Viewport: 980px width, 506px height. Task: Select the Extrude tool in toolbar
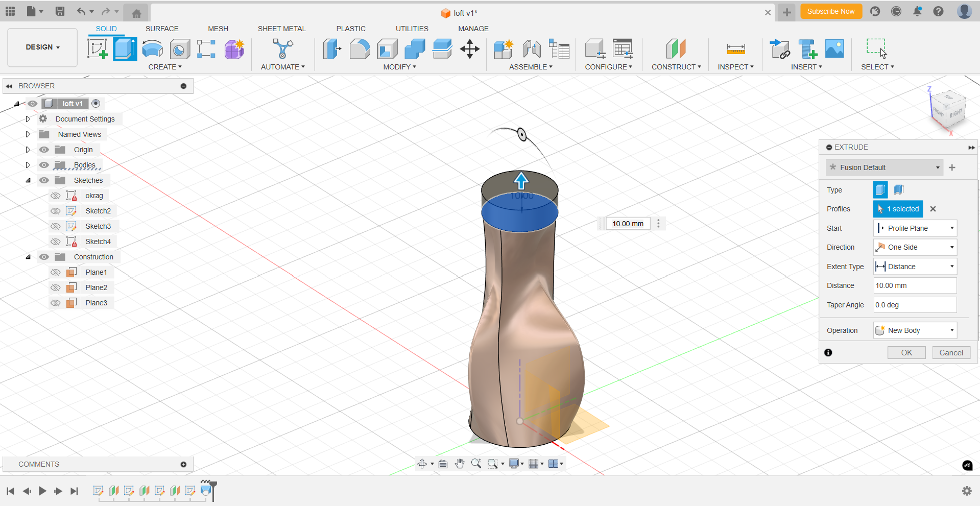tap(125, 49)
